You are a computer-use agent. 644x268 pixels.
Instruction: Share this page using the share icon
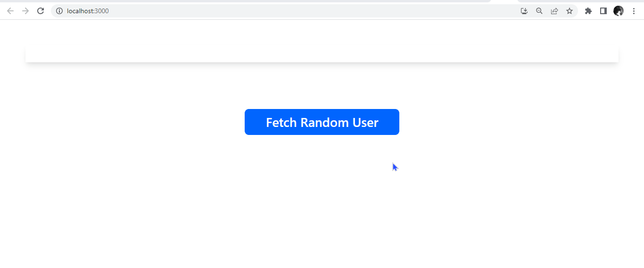point(554,11)
